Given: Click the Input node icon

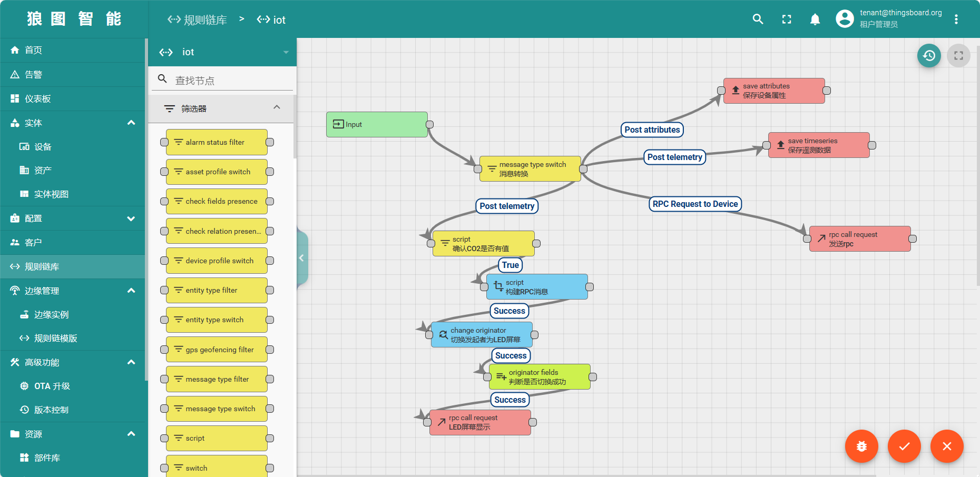Looking at the screenshot, I should point(338,124).
